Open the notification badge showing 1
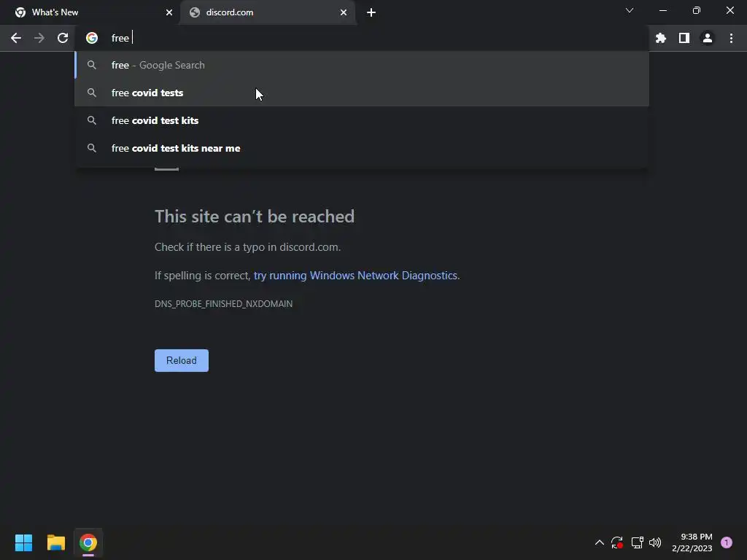This screenshot has height=560, width=747. click(727, 542)
